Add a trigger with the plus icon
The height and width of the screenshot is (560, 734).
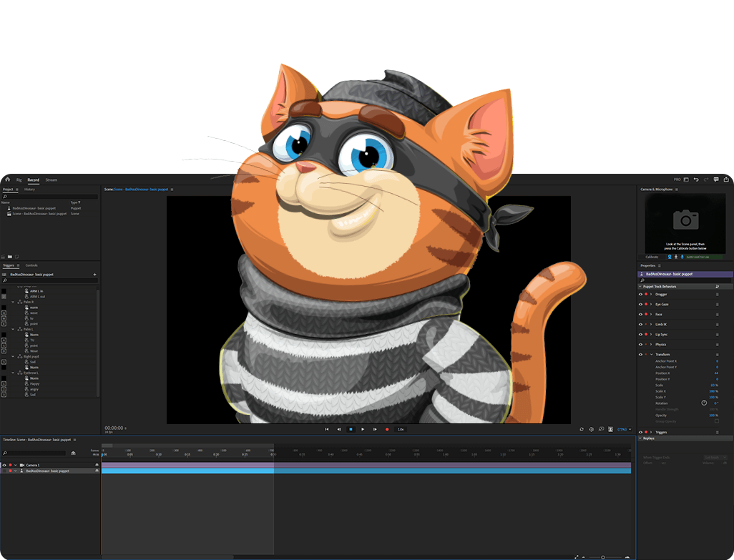94,275
